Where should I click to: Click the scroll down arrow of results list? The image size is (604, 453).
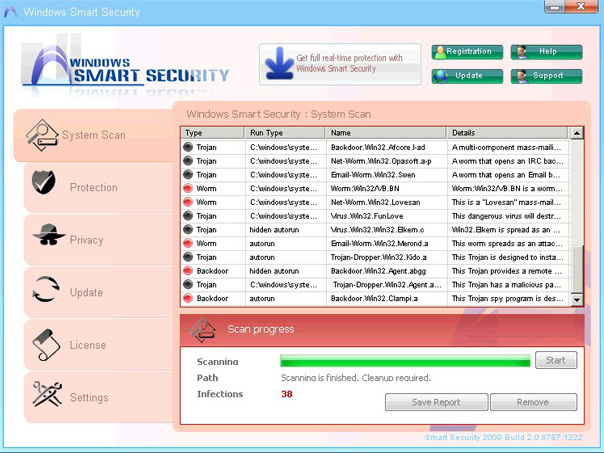tap(577, 300)
